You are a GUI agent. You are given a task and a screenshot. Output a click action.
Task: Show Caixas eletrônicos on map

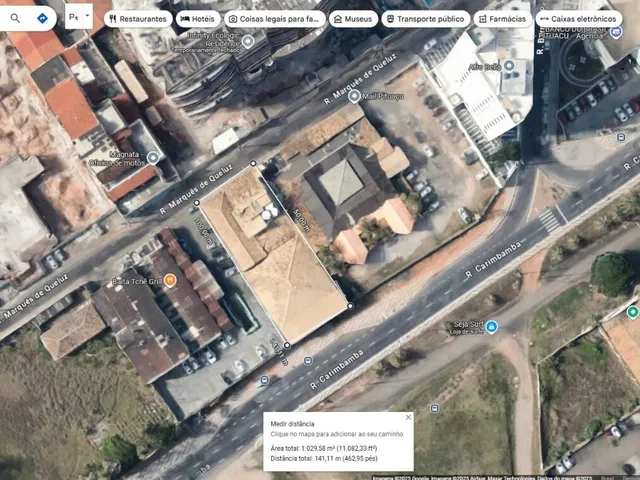tap(579, 19)
